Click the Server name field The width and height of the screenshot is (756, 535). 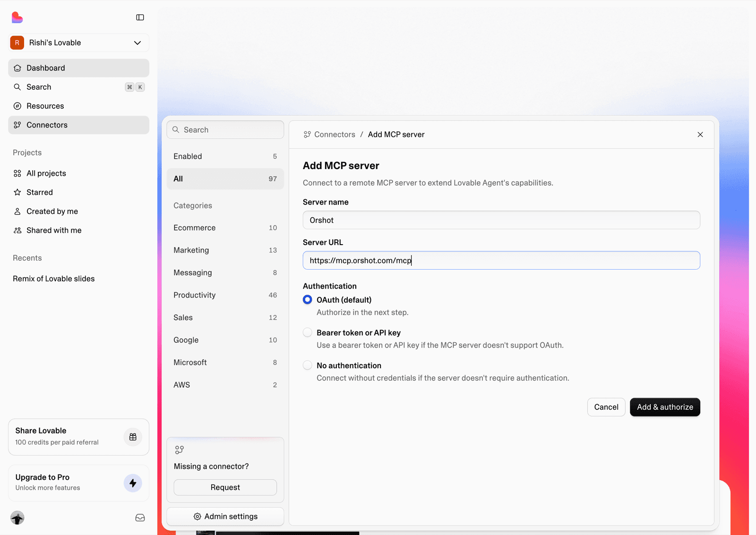501,220
